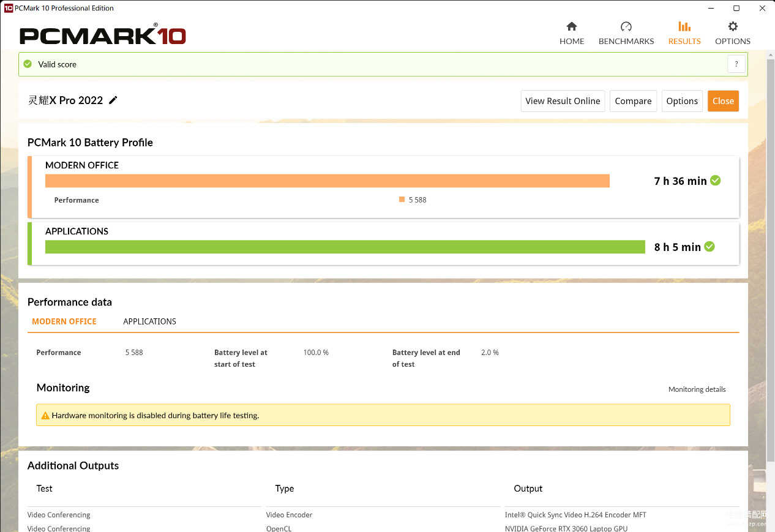Click the hardware monitoring disabled warning text
The image size is (775, 532).
pos(155,416)
